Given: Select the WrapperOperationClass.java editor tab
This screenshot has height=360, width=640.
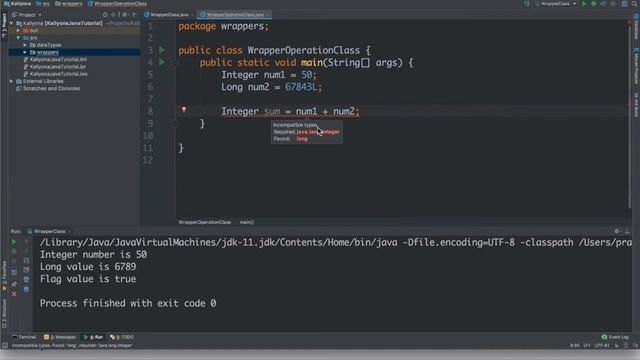Looking at the screenshot, I should 235,15.
